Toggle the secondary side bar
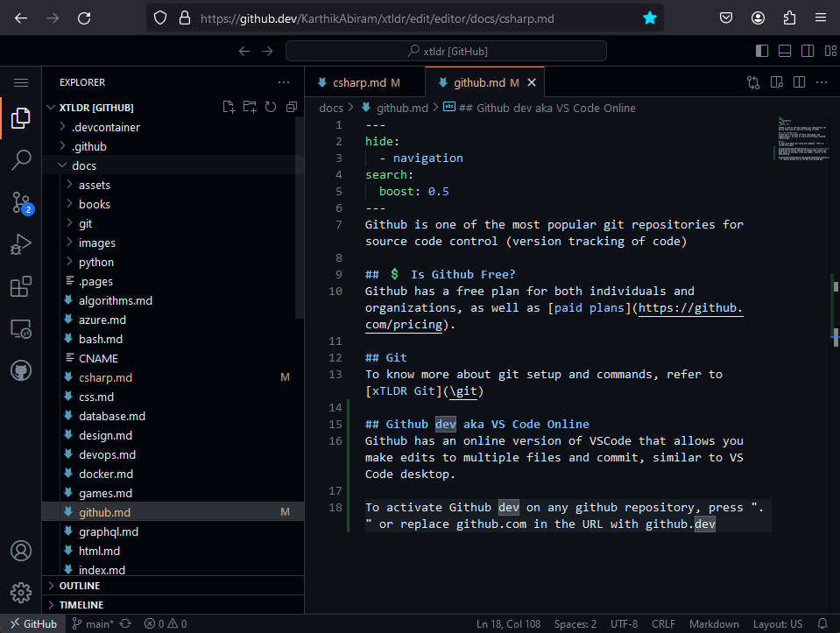This screenshot has width=840, height=633. point(807,50)
